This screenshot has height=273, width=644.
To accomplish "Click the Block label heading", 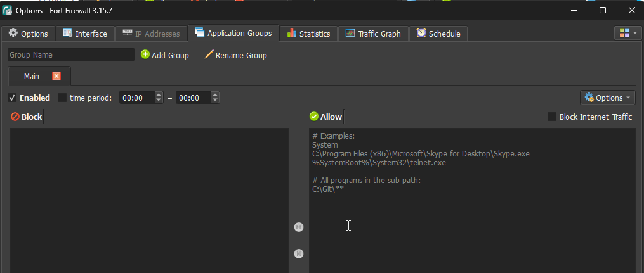I will (32, 117).
